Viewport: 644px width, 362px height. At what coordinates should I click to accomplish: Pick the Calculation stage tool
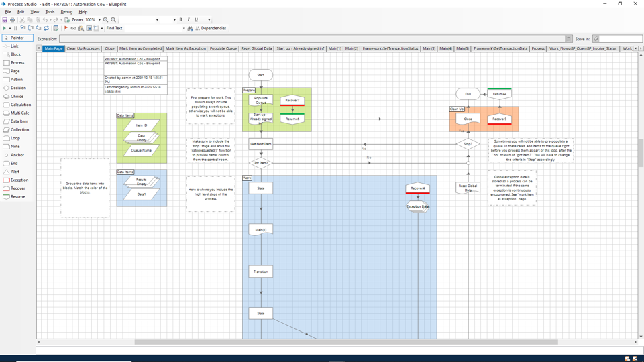pyautogui.click(x=20, y=105)
